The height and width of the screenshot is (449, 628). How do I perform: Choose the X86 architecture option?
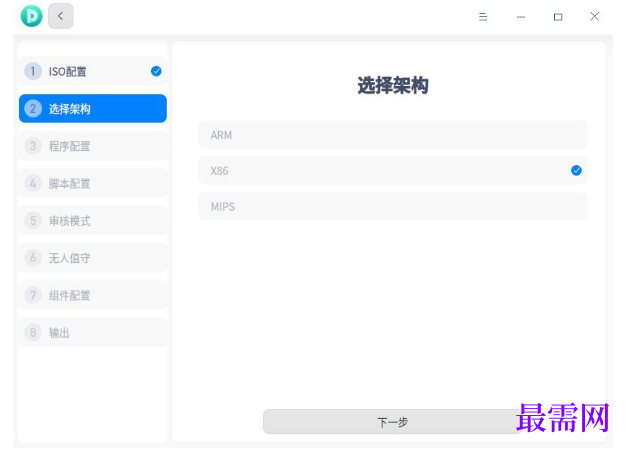coord(392,171)
